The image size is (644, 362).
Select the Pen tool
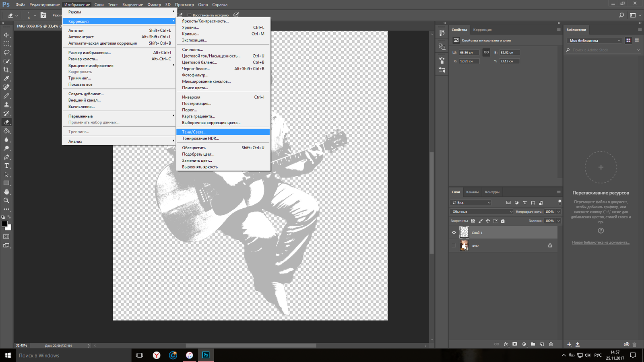point(6,157)
